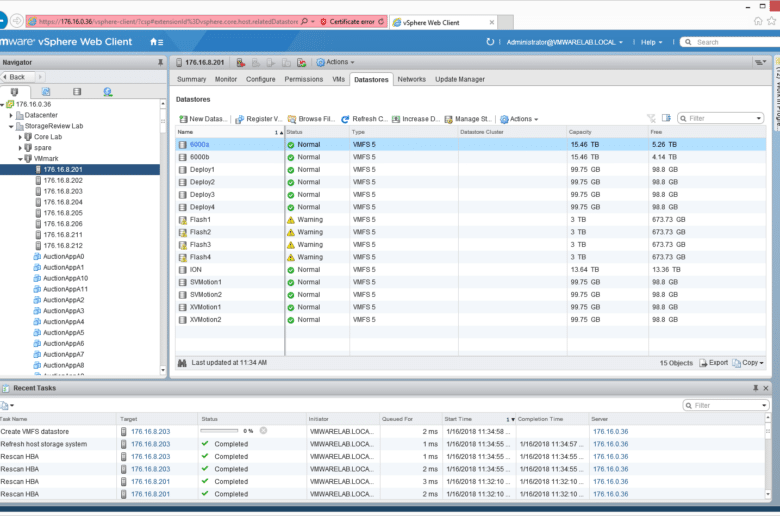Click the Recent Tasks view dropdown icon
The height and width of the screenshot is (516, 780).
click(7, 406)
